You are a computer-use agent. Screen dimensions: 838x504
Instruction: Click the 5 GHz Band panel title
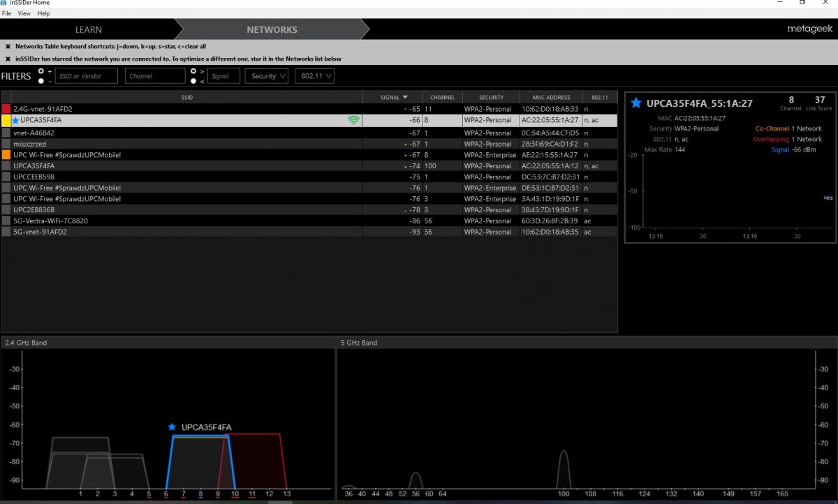[359, 343]
